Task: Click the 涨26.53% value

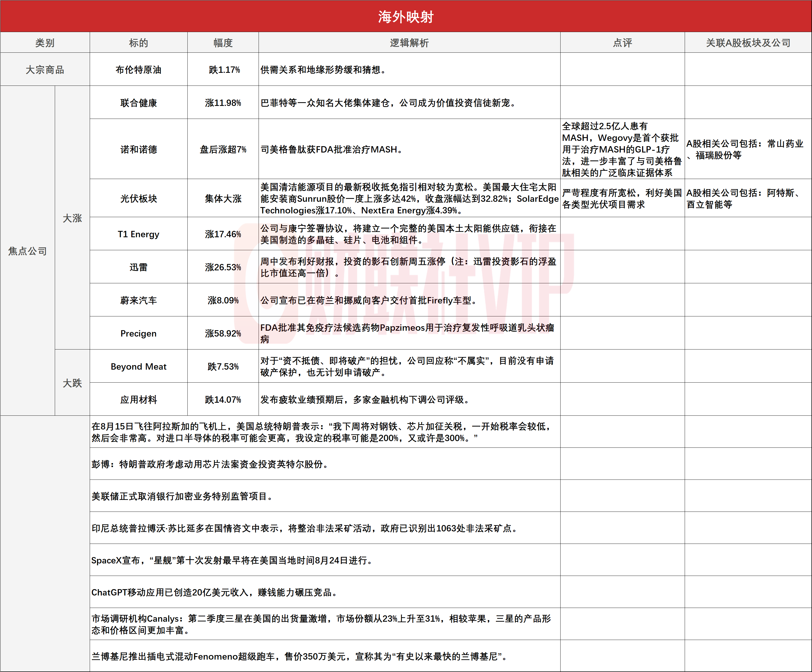Action: pos(223,267)
